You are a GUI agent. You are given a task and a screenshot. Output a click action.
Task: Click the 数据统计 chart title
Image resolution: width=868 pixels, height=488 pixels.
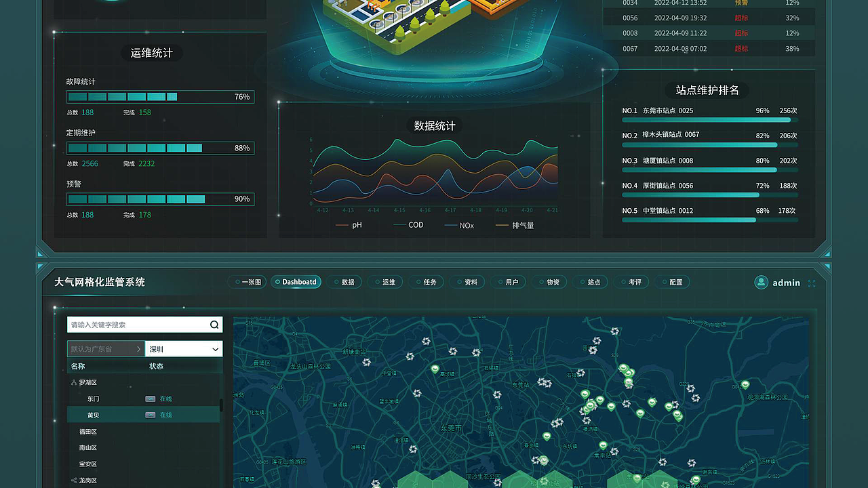pyautogui.click(x=435, y=125)
